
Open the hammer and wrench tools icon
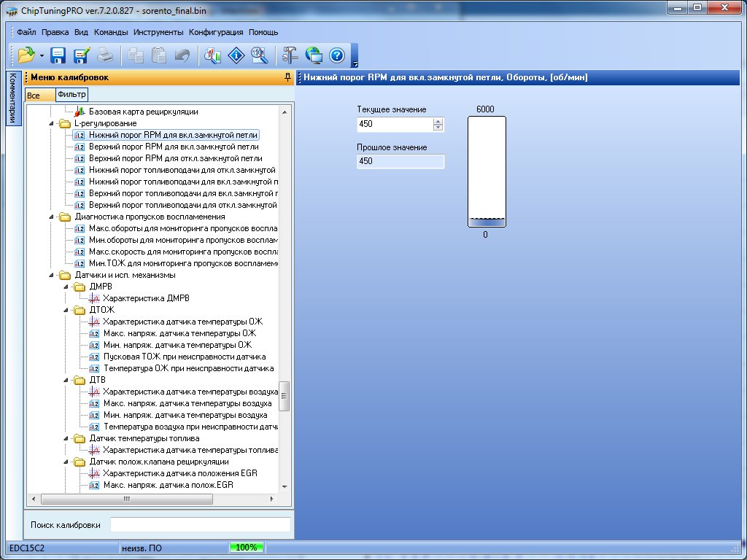tap(290, 55)
